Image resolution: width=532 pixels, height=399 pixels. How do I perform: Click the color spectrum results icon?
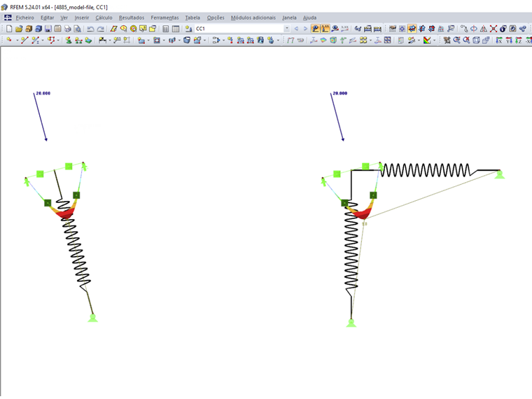coord(427,41)
